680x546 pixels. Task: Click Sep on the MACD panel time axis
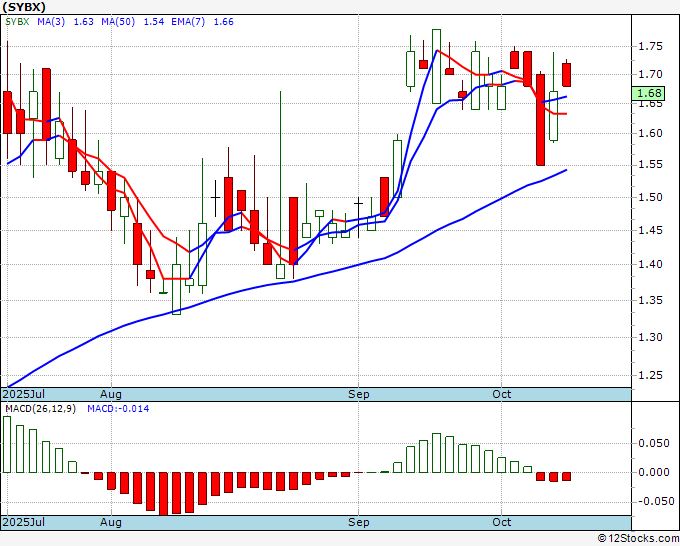pos(359,522)
